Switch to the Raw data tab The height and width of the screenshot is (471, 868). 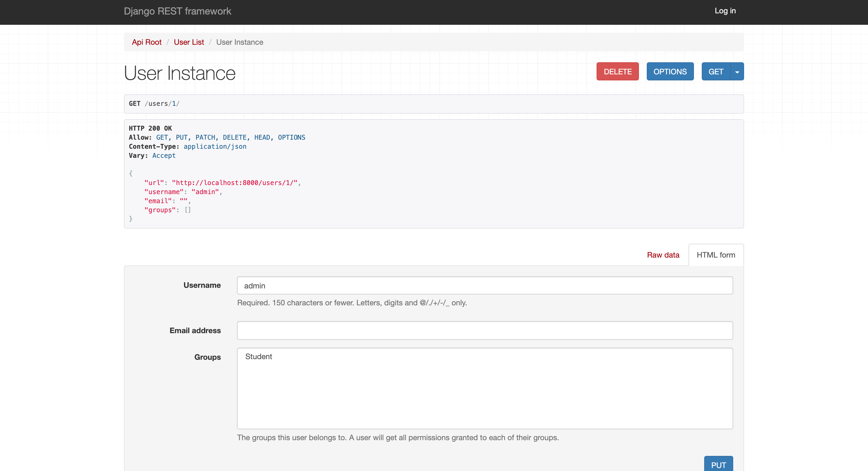(x=663, y=255)
